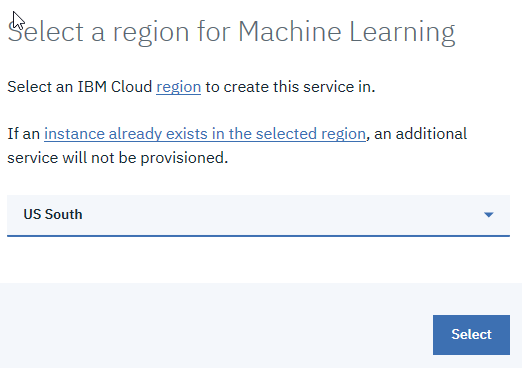Screen dimensions: 522x368
Task: Click the dropdown caret arrow icon
Action: 489,215
